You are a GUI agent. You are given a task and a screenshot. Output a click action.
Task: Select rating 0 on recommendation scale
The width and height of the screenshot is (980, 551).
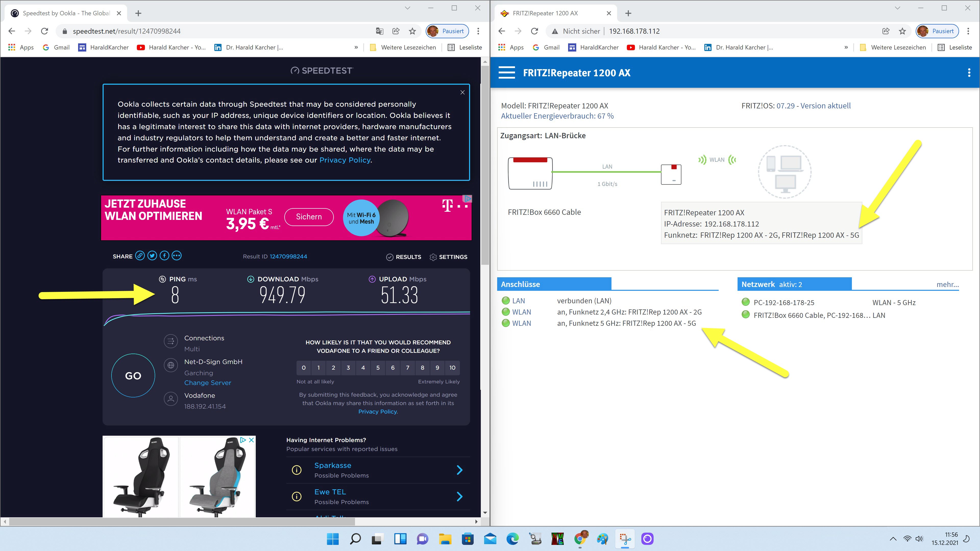pos(304,368)
